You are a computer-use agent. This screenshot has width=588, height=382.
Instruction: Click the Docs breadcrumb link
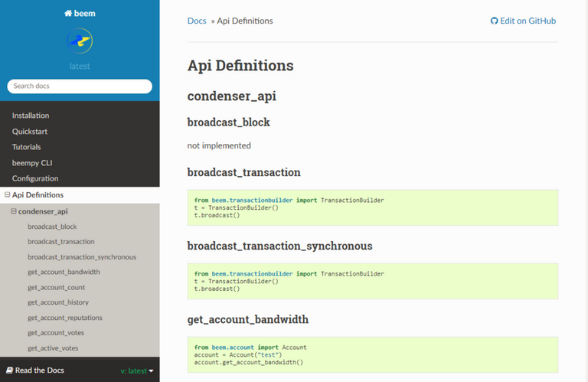tap(197, 21)
